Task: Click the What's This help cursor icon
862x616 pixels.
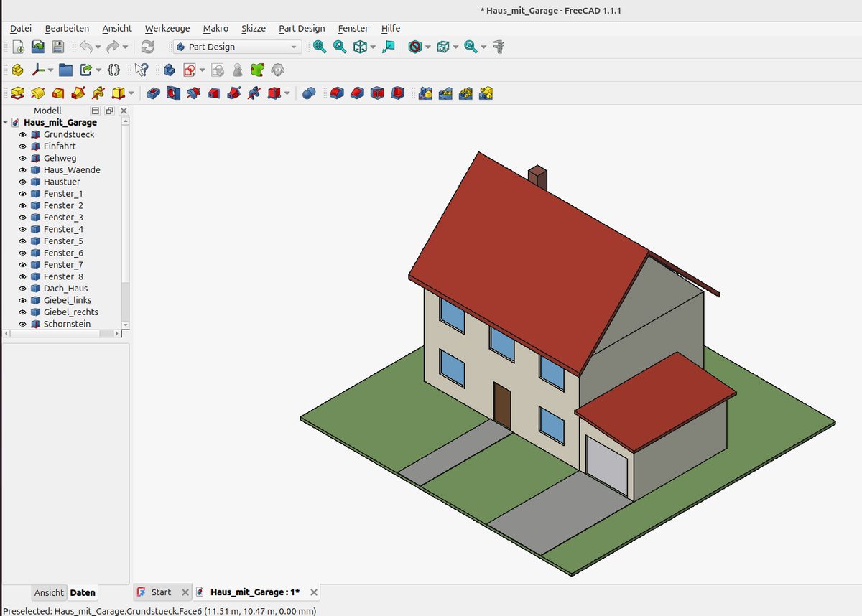Action: [x=142, y=70]
